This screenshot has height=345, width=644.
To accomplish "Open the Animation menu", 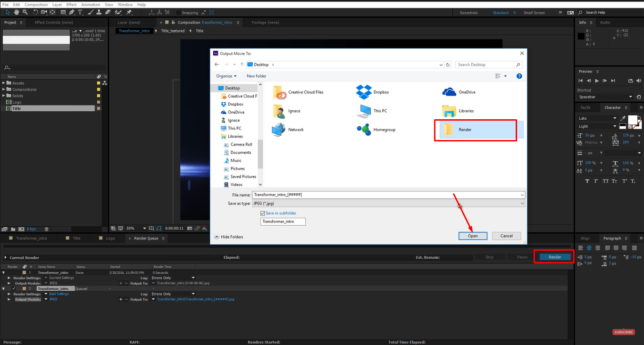I will click(91, 4).
